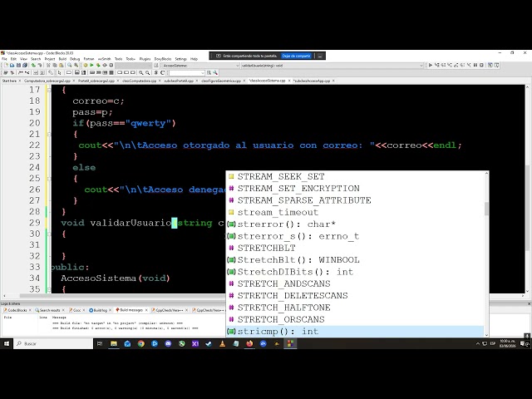This screenshot has height=399, width=532.
Task: Switch to the classFiguraGeometrica.cpp tab
Action: [x=220, y=81]
